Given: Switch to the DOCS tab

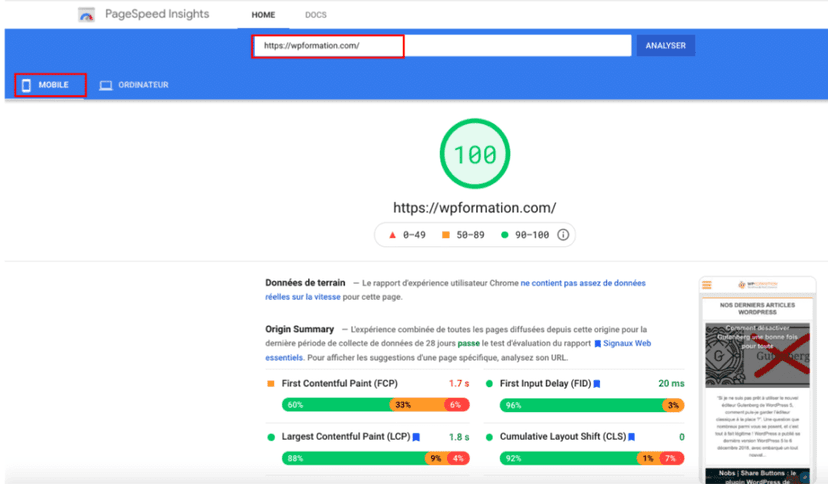Looking at the screenshot, I should point(315,15).
